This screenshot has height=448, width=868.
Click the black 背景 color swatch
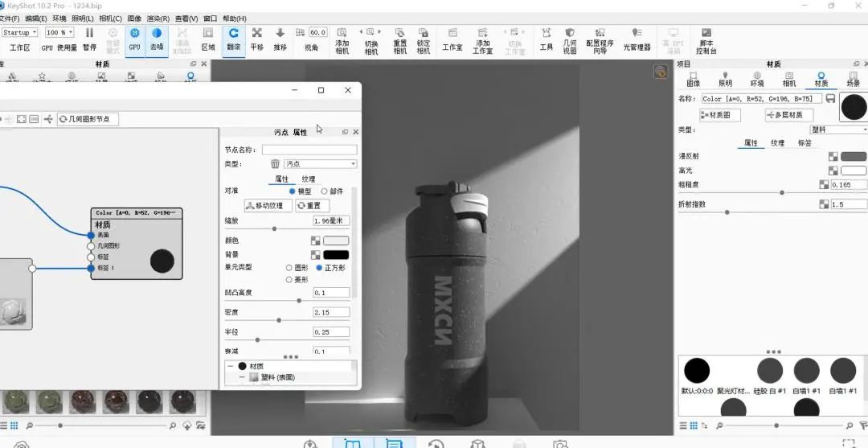coord(336,255)
